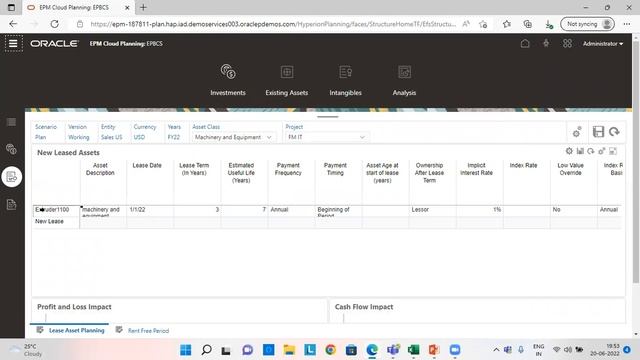
Task: Open the form actions gear icon
Action: [x=577, y=132]
